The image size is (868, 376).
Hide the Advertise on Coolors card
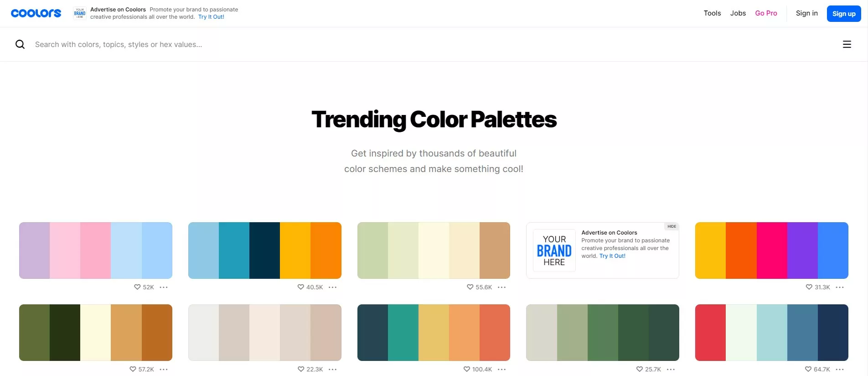(672, 226)
